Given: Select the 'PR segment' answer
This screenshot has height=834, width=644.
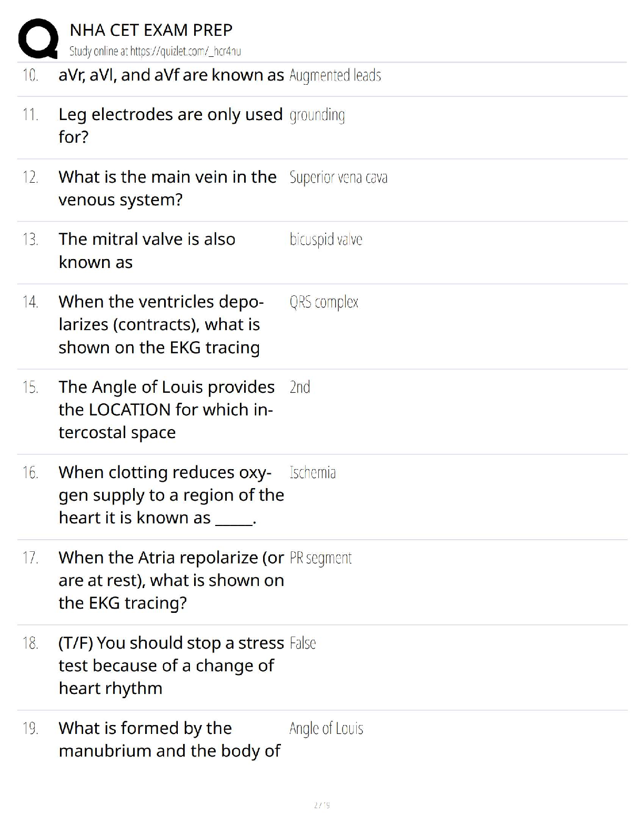Looking at the screenshot, I should click(320, 558).
